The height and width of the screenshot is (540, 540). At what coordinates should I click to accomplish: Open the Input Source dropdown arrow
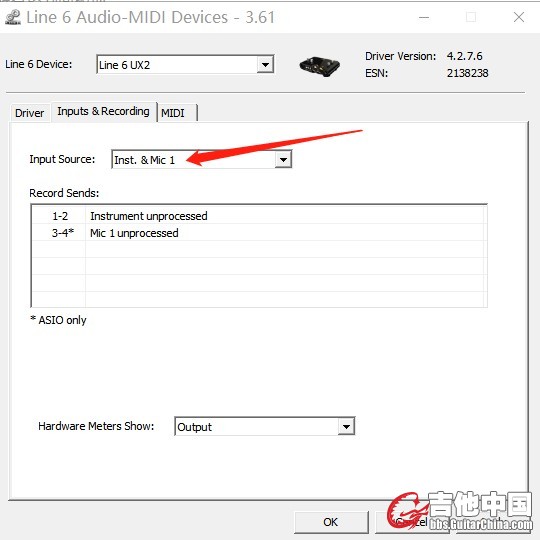click(x=283, y=160)
